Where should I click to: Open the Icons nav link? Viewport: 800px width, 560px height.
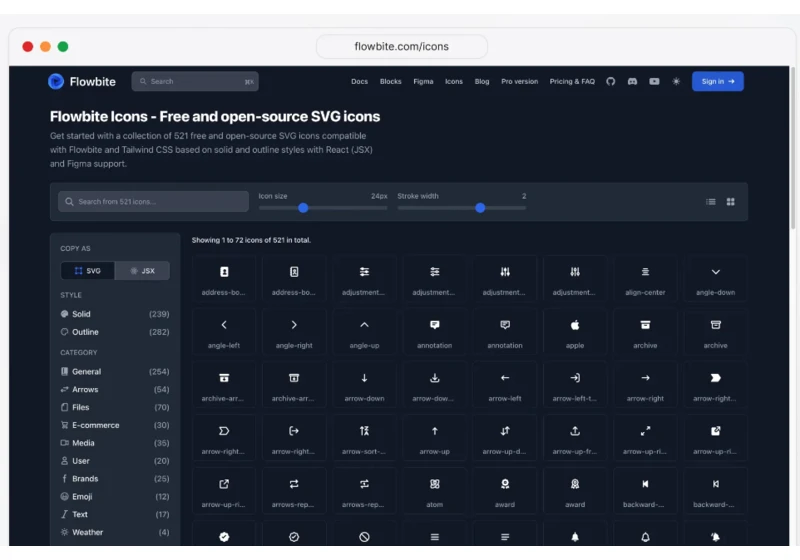tap(454, 82)
